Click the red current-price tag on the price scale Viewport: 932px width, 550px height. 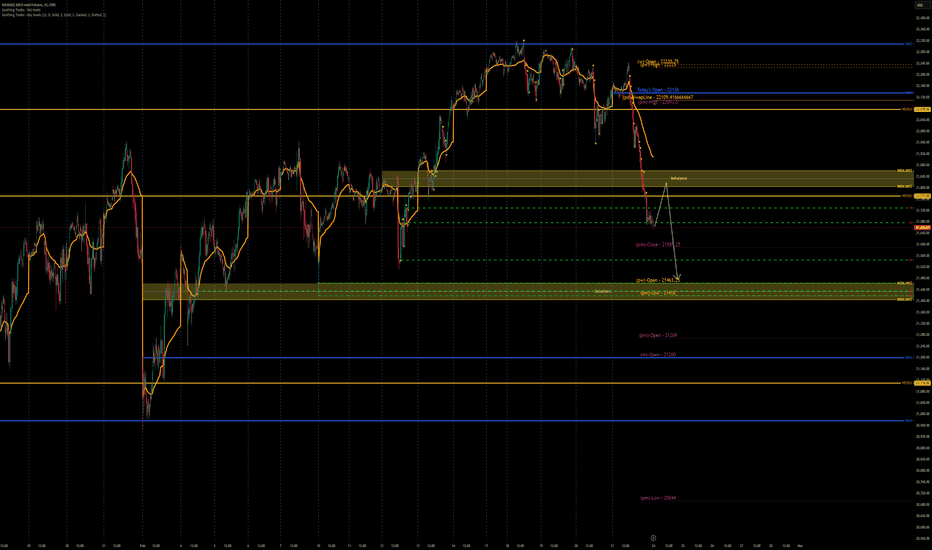(x=922, y=228)
